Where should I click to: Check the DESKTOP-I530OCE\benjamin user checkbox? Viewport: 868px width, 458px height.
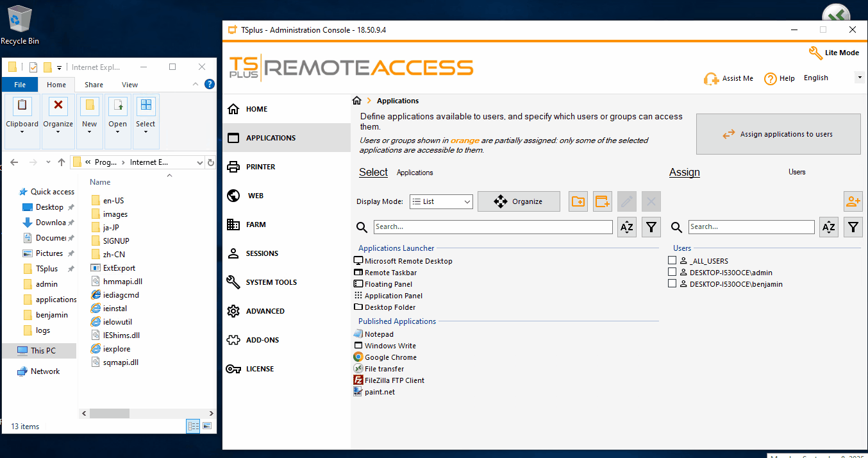[672, 283]
